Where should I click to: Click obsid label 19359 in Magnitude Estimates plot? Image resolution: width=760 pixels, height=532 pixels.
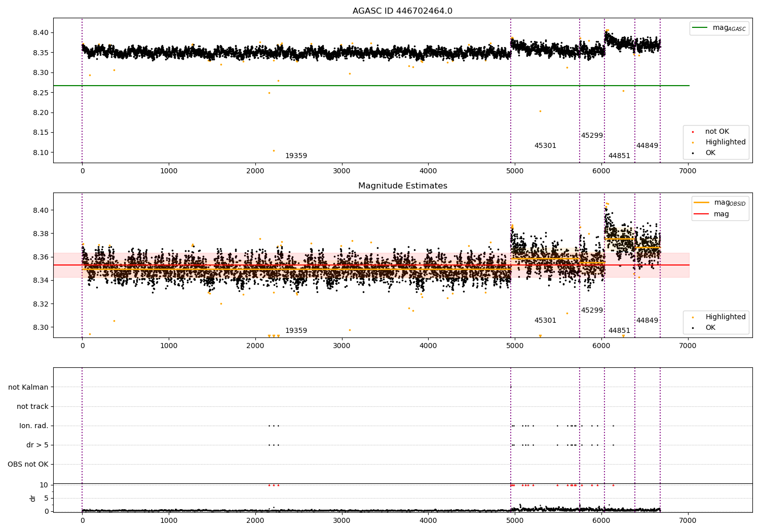pos(296,331)
